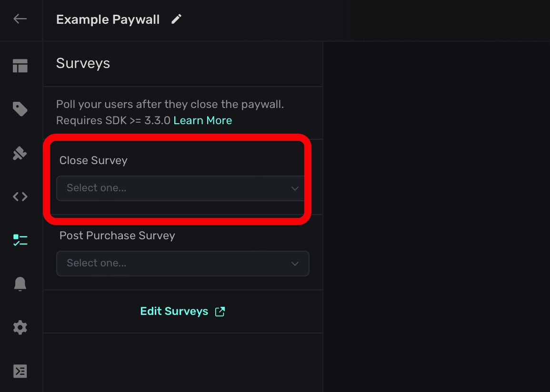Expand the Close Survey chevron arrow
Screen dimensions: 550x392
295,188
